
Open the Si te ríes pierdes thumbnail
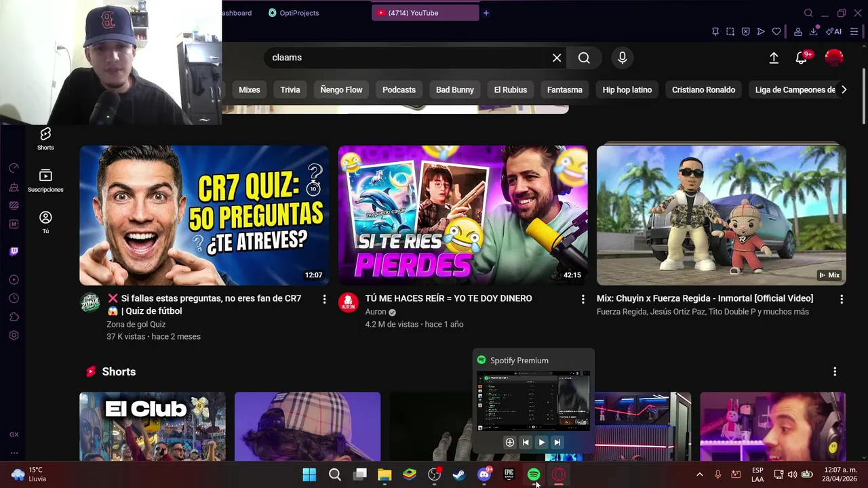pos(462,216)
